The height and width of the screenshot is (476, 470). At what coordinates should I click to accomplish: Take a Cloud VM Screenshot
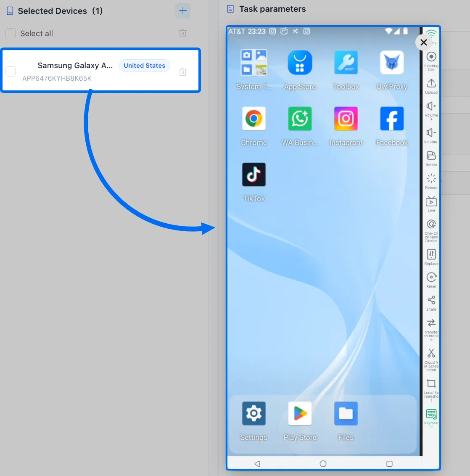pos(431,360)
